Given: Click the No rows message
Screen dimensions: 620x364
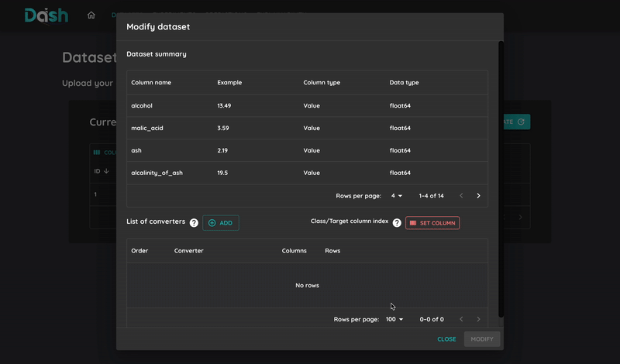Looking at the screenshot, I should click(x=307, y=285).
